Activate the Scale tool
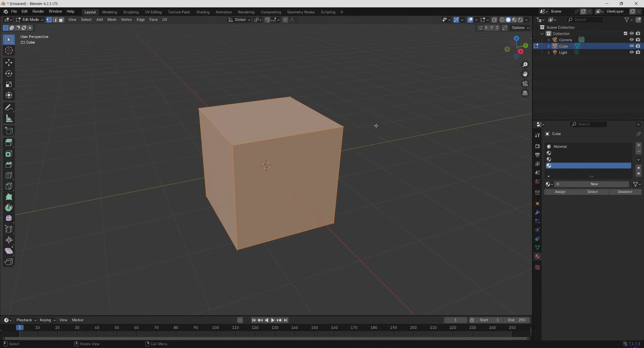644x348 pixels. pyautogui.click(x=9, y=84)
